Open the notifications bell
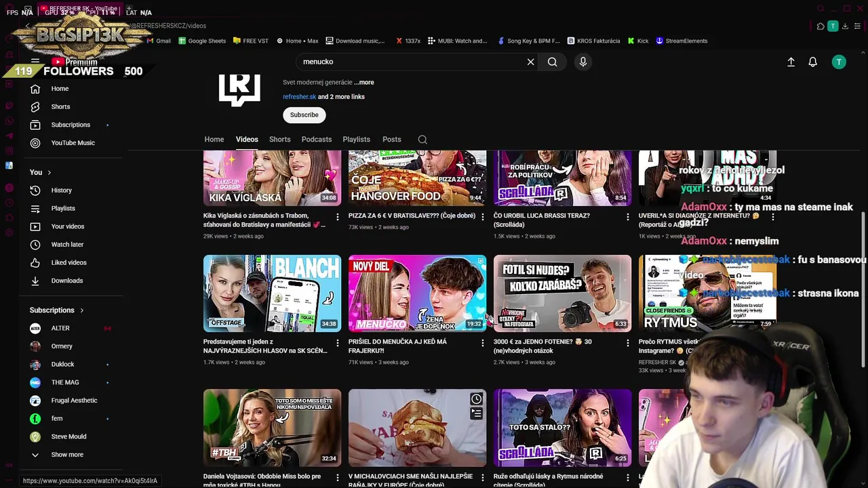This screenshot has height=488, width=868. point(812,62)
